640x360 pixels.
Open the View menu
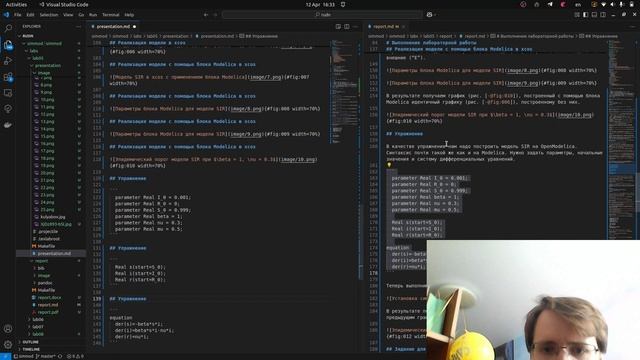(68, 15)
